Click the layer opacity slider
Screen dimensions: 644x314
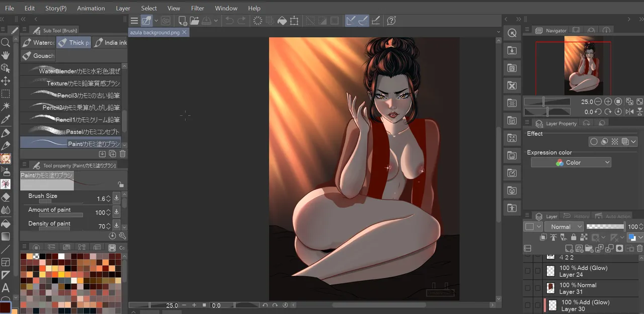pyautogui.click(x=605, y=227)
